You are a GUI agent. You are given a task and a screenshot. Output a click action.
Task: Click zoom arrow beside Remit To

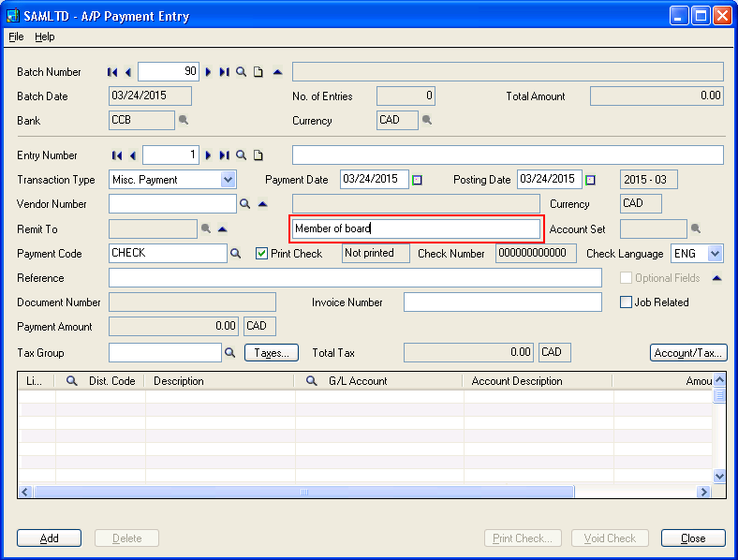pos(223,229)
